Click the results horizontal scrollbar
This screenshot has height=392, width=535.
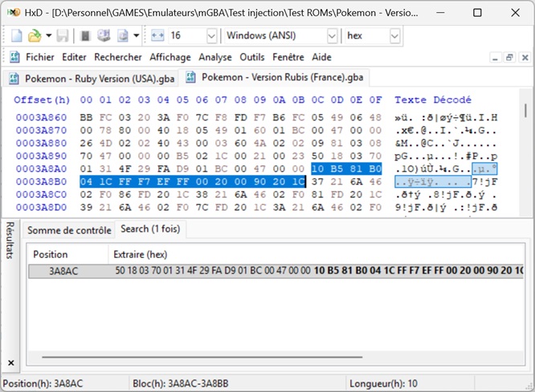[241, 357]
